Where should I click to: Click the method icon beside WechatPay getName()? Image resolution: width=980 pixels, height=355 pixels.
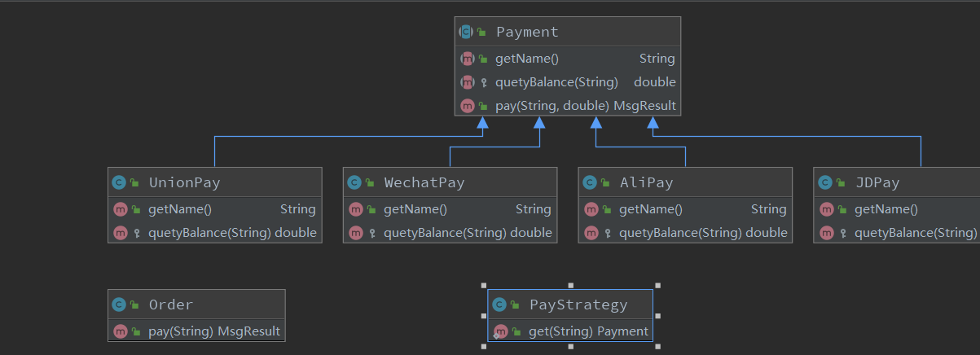355,209
